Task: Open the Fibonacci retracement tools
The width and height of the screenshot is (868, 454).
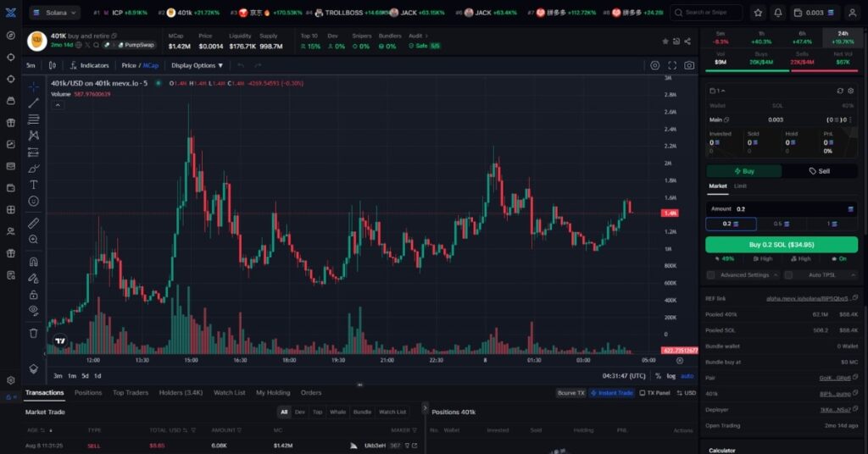Action: tap(34, 119)
